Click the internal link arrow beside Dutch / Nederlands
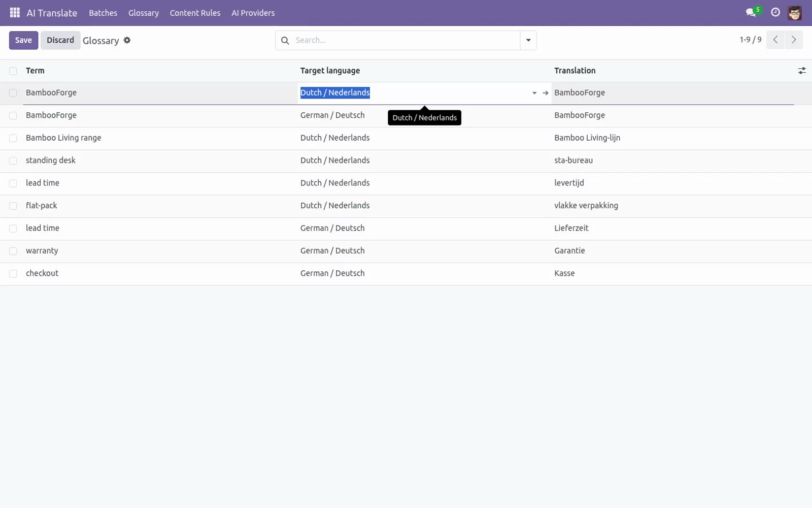The height and width of the screenshot is (508, 812). (546, 93)
